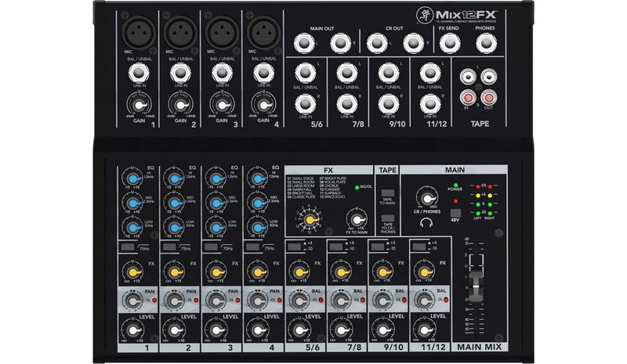Click the headphones icon under CR / PHONES
Viewport: 627px width, 364px height.
(426, 222)
